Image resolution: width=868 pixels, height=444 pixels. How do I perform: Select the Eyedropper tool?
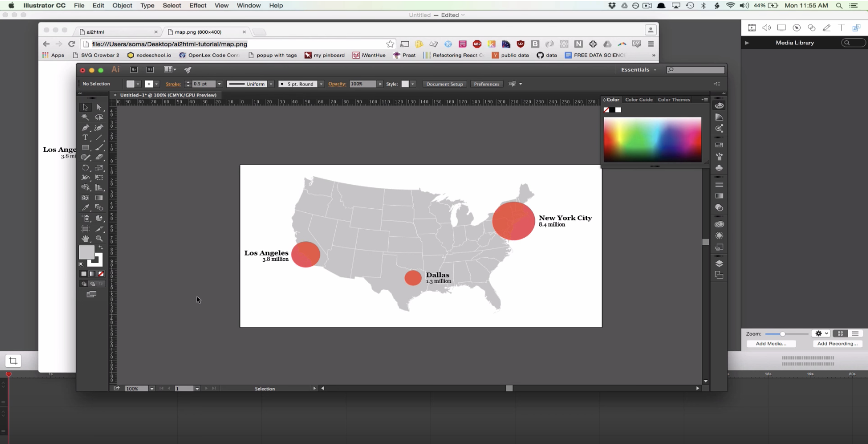pos(85,208)
